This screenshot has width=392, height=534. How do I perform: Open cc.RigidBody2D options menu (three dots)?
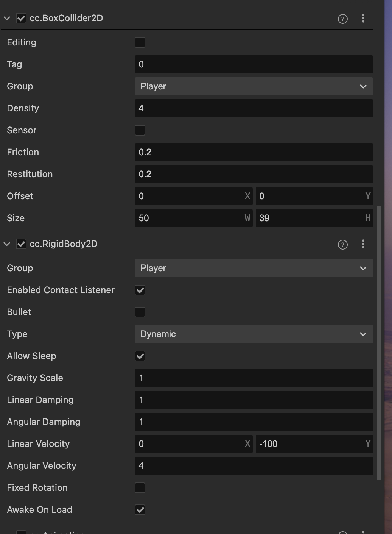click(363, 244)
